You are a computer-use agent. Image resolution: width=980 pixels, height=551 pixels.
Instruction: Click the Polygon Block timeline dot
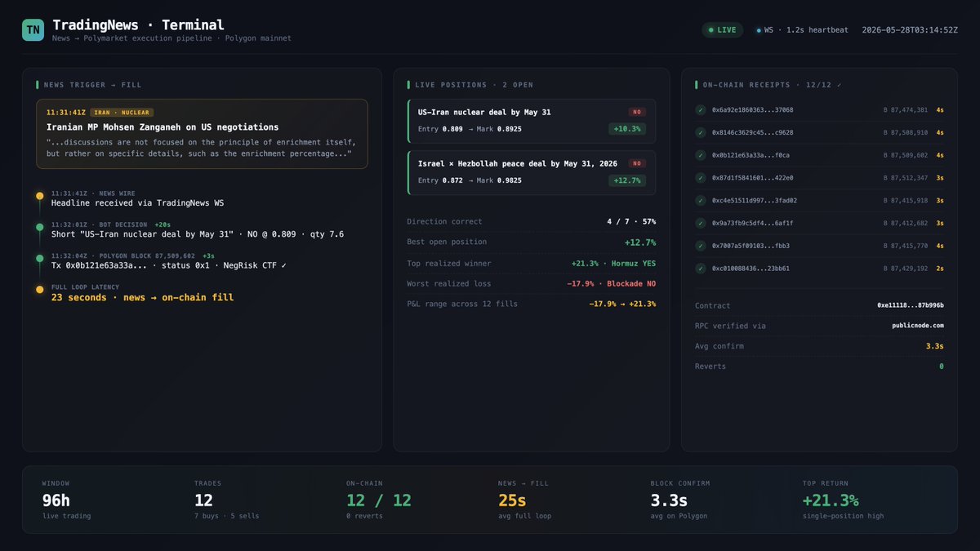(x=39, y=258)
